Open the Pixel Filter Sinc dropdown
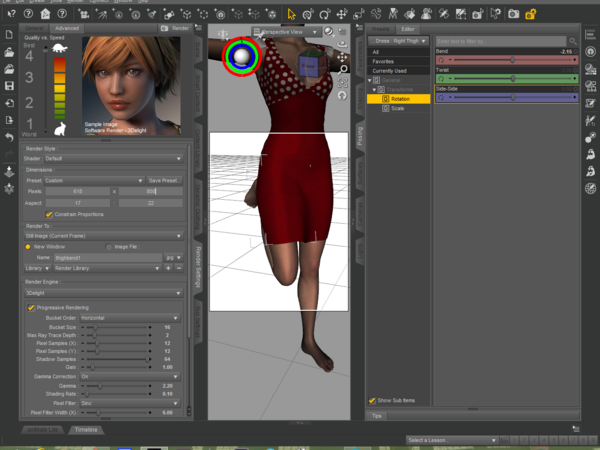The height and width of the screenshot is (450, 600). [x=130, y=403]
